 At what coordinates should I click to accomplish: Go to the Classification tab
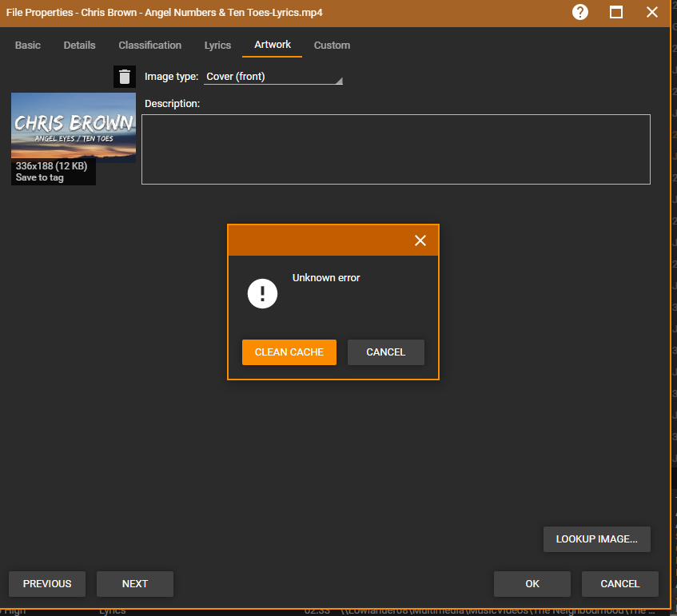point(150,46)
